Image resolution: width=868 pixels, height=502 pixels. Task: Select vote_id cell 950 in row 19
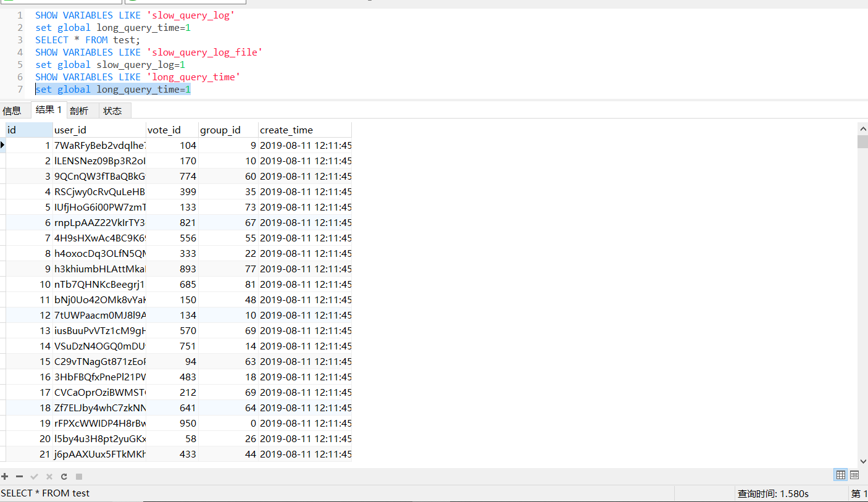[172, 424]
